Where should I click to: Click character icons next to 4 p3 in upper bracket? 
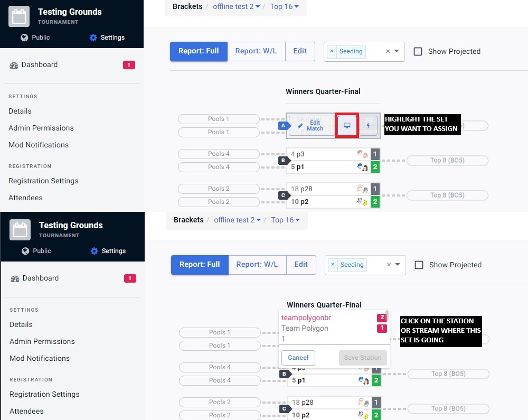point(362,154)
